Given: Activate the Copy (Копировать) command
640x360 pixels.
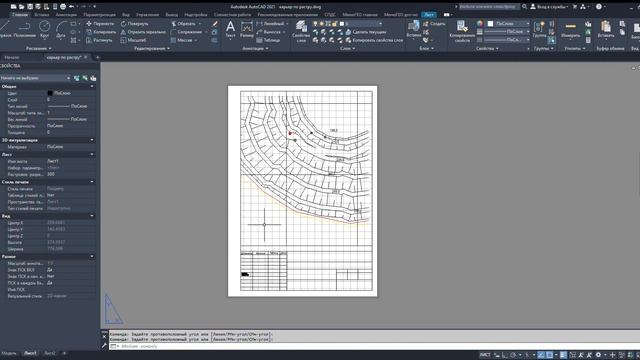Looking at the screenshot, I should coord(101,32).
